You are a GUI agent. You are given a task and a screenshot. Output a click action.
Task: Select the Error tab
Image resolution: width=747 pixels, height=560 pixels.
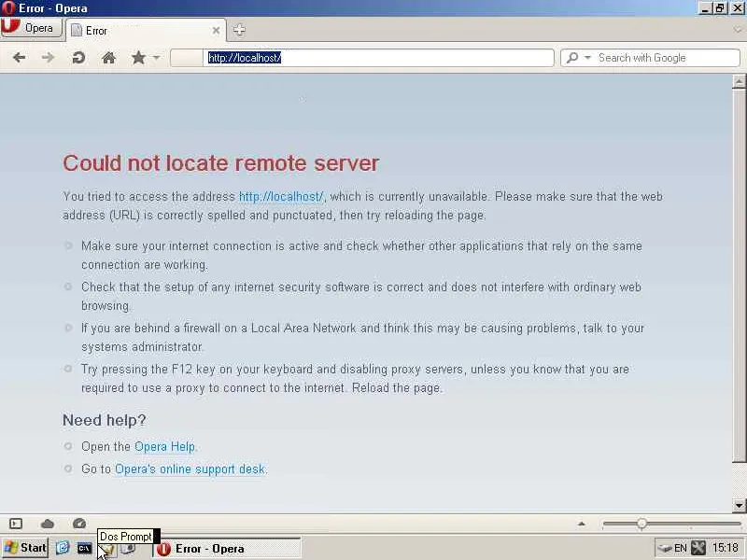point(146,31)
